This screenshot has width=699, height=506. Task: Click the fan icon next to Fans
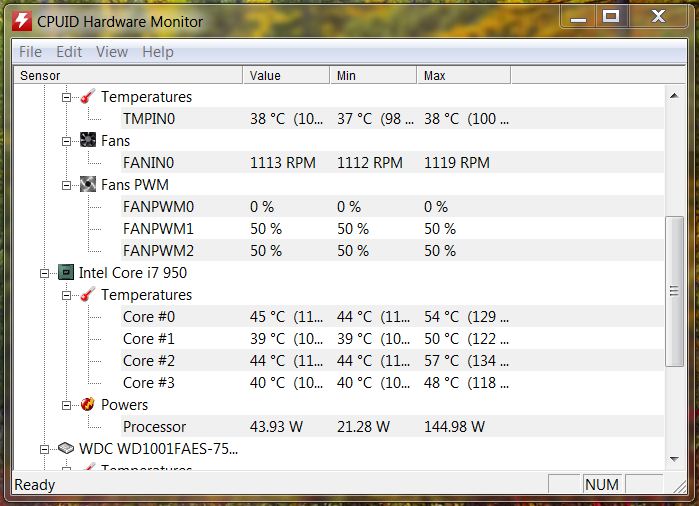(x=88, y=140)
